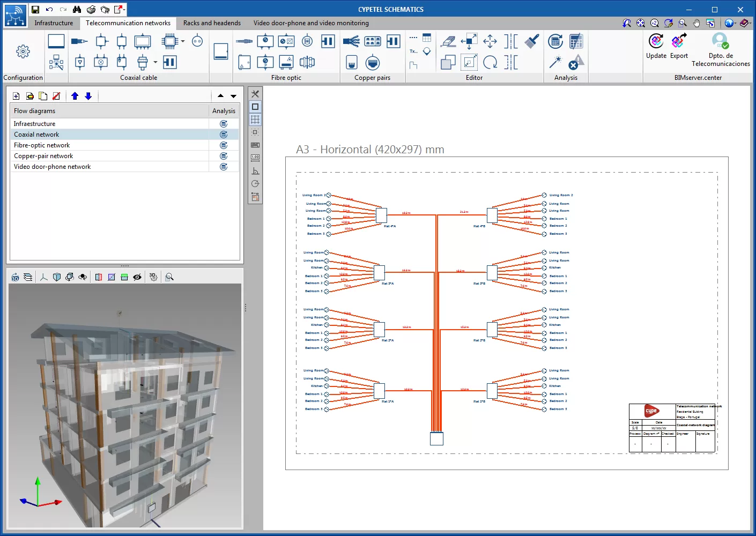Undo the last action
The image size is (756, 536).
pos(49,9)
